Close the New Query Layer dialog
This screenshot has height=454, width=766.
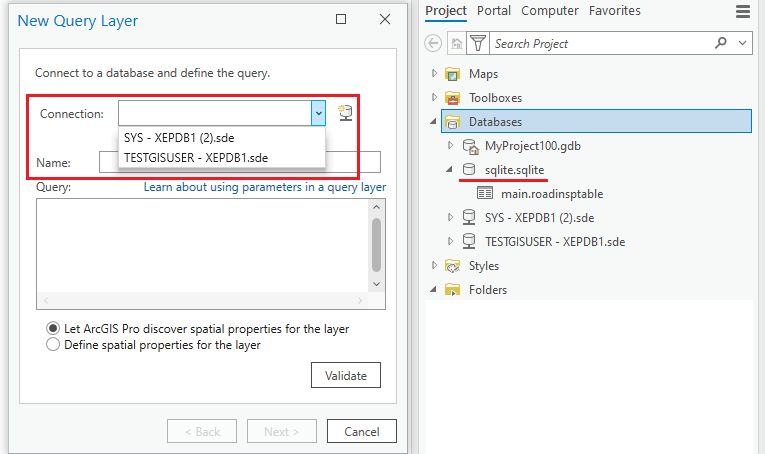coord(385,19)
